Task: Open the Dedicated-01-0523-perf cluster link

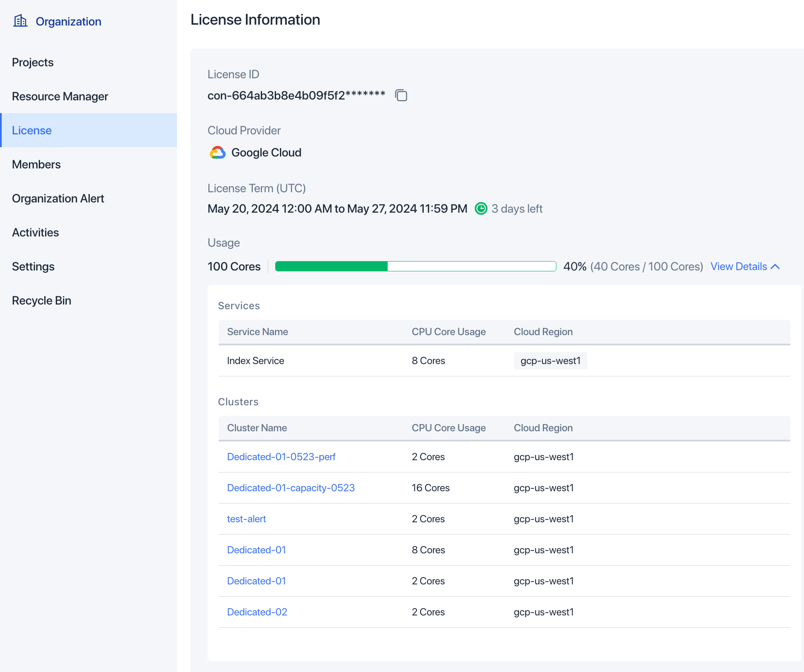Action: (x=281, y=457)
